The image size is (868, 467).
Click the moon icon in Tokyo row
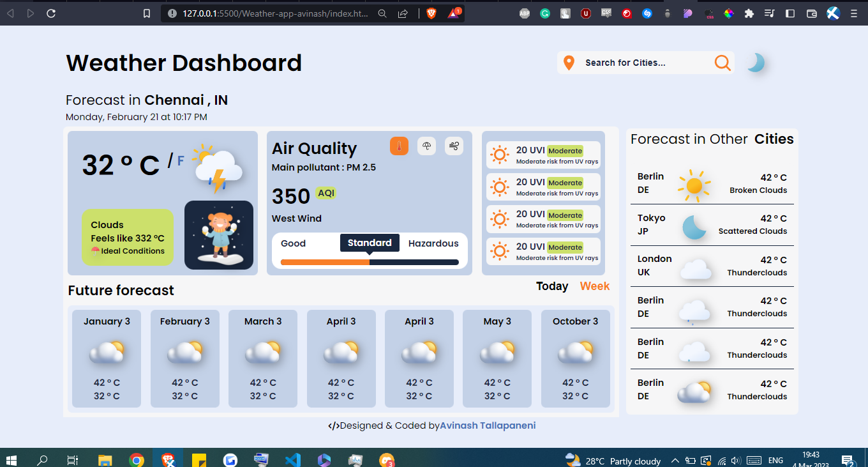click(x=694, y=227)
